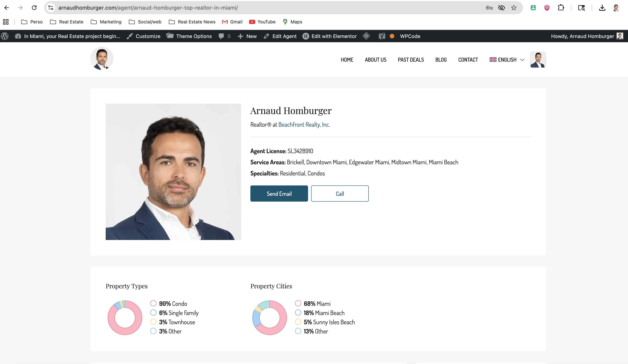
Task: Toggle the 18% Miami Beach legend circle
Action: click(x=298, y=313)
